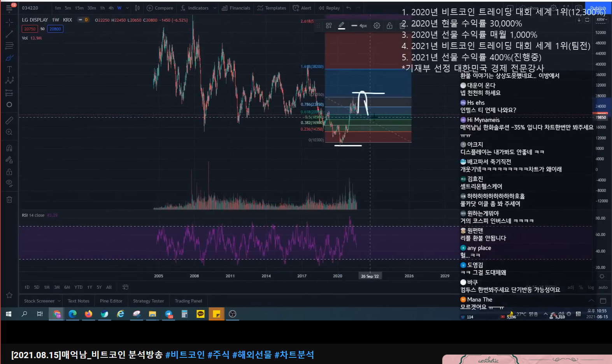Image resolution: width=612 pixels, height=364 pixels.
Task: Toggle lock all drawing tools
Action: point(9,172)
